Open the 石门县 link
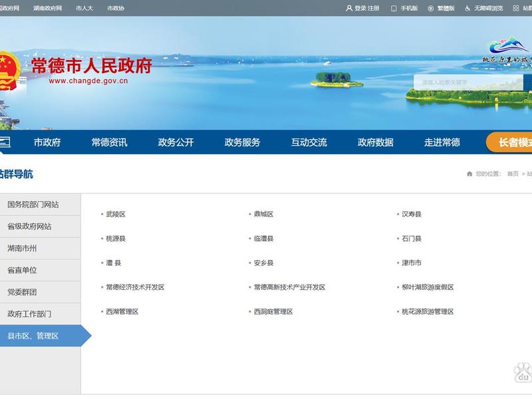This screenshot has width=532, height=399. pyautogui.click(x=412, y=239)
